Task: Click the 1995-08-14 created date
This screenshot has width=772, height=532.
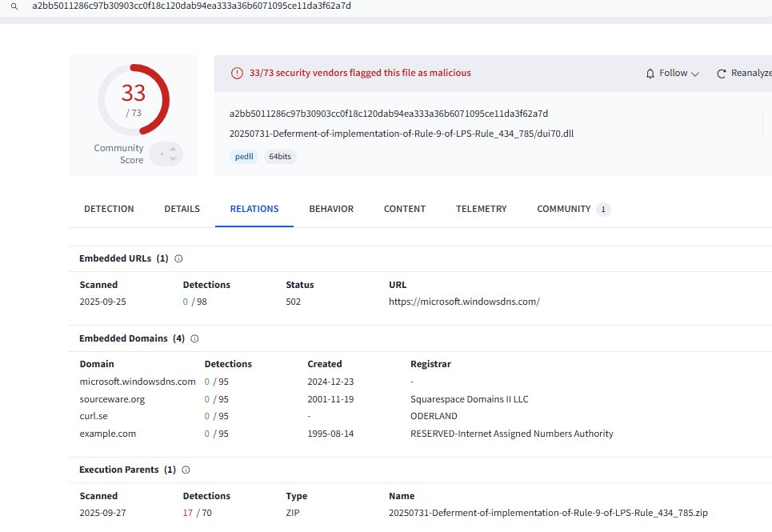Action: [x=330, y=434]
